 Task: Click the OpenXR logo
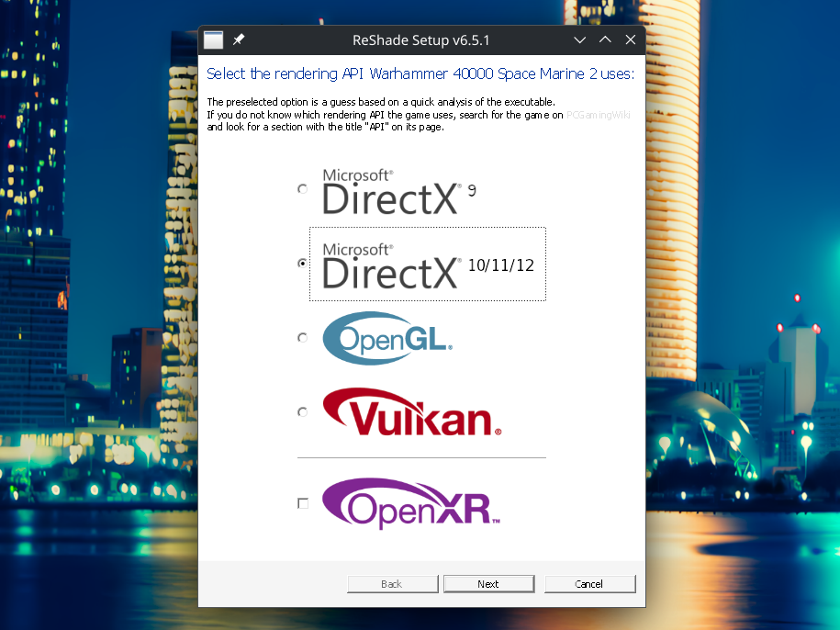click(x=411, y=504)
